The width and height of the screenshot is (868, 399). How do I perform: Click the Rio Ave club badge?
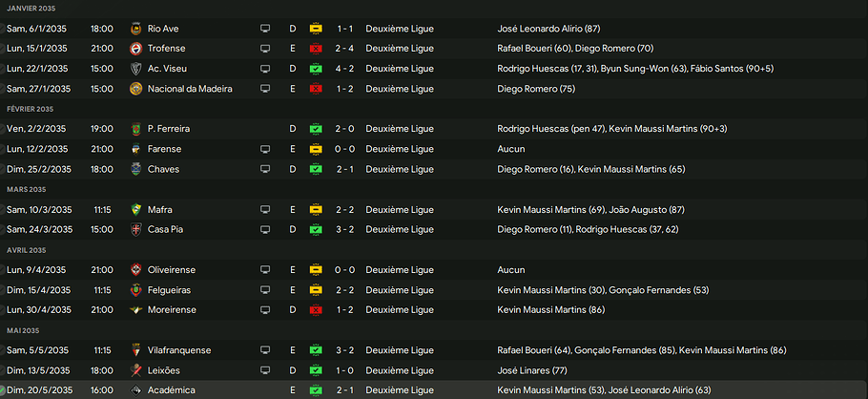point(136,29)
